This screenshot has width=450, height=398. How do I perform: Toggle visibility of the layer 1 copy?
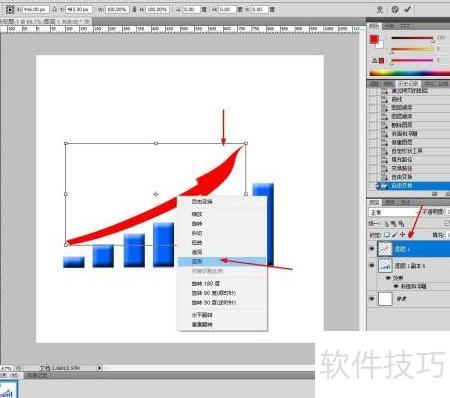point(372,266)
